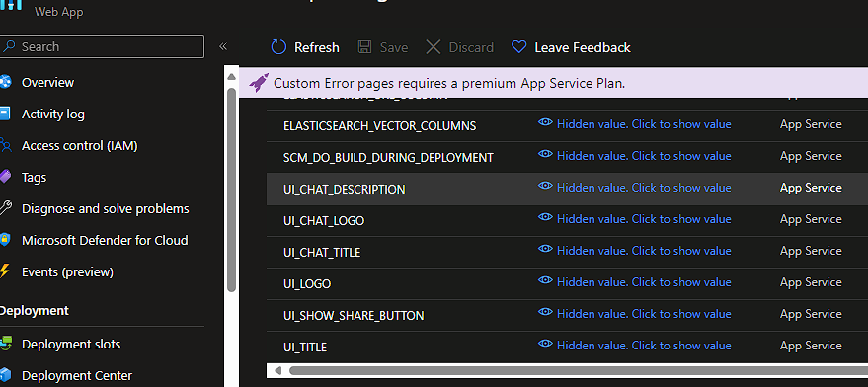The height and width of the screenshot is (387, 868).
Task: Click hidden value link for UI_CHAT_LOGO
Action: [644, 219]
